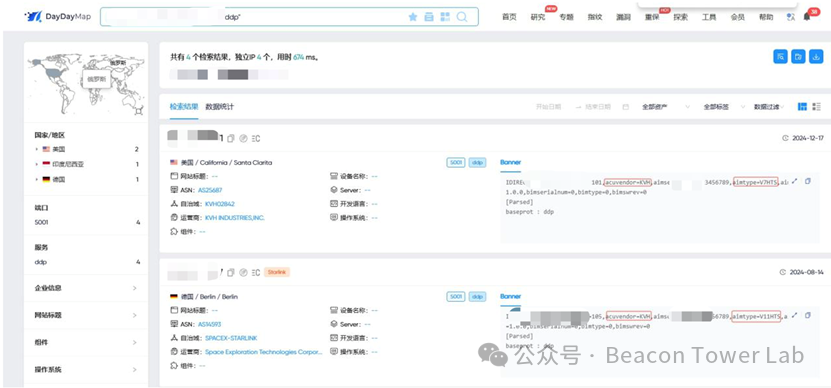Select the 数据统计 tab
This screenshot has width=831, height=388.
click(x=220, y=107)
